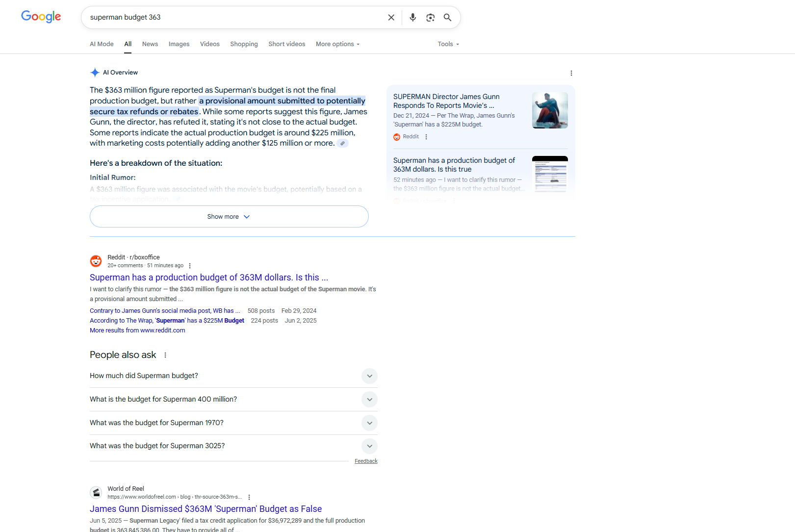795x532 pixels.
Task: Click in the search input field
Action: click(235, 18)
